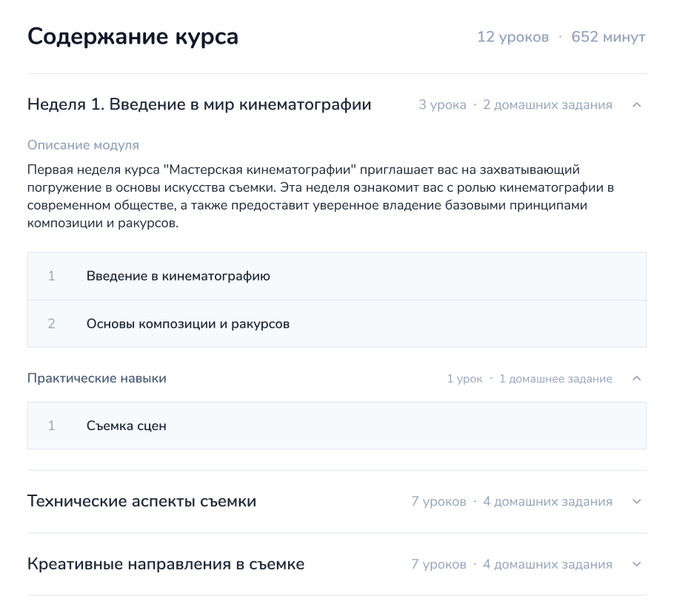674x616 pixels.
Task: Click the 12 уроков course summary
Action: click(513, 37)
